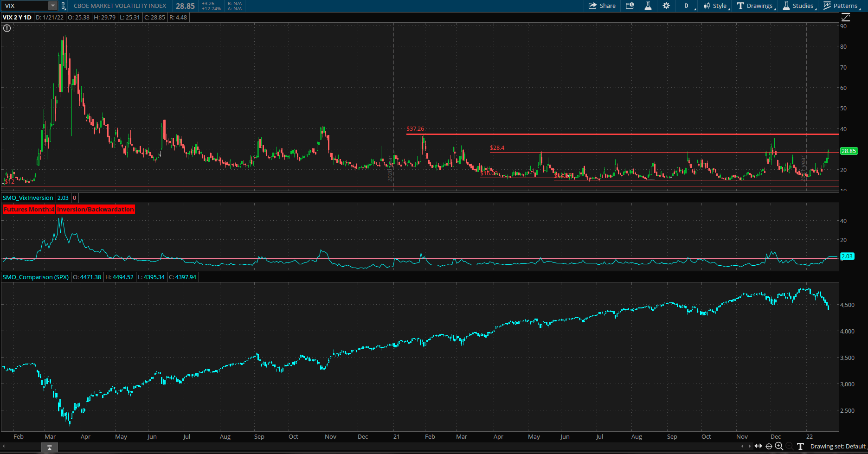
Task: Click the price axis expand icon at top right
Action: click(x=845, y=17)
